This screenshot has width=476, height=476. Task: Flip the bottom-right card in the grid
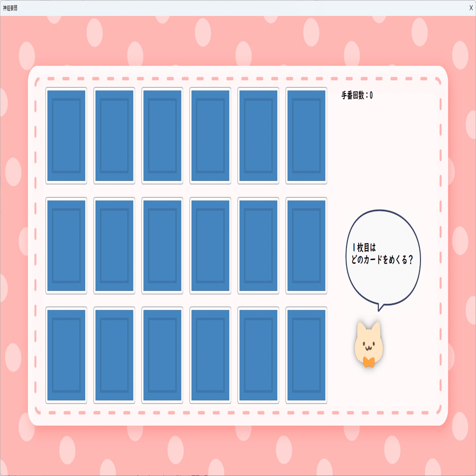[x=306, y=356]
